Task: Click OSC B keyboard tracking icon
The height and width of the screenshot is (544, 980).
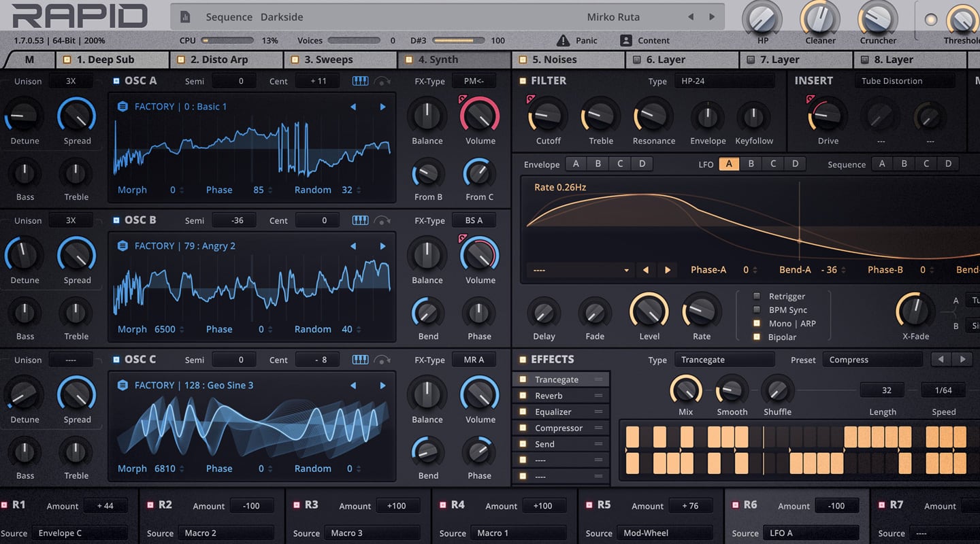Action: click(360, 220)
